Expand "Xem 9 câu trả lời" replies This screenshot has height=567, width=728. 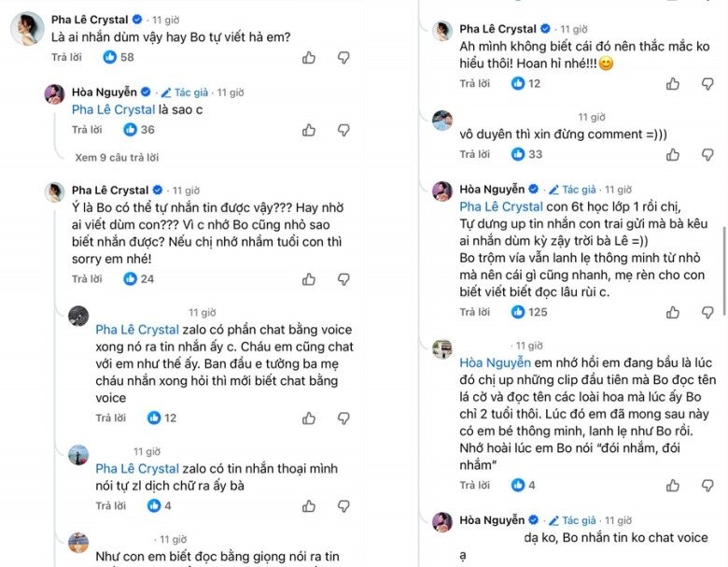(117, 158)
